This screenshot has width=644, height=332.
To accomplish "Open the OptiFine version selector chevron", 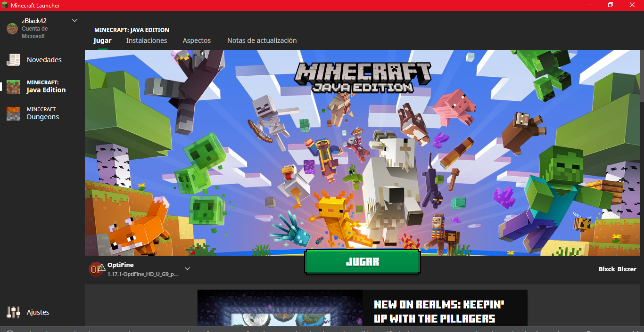I will [187, 268].
